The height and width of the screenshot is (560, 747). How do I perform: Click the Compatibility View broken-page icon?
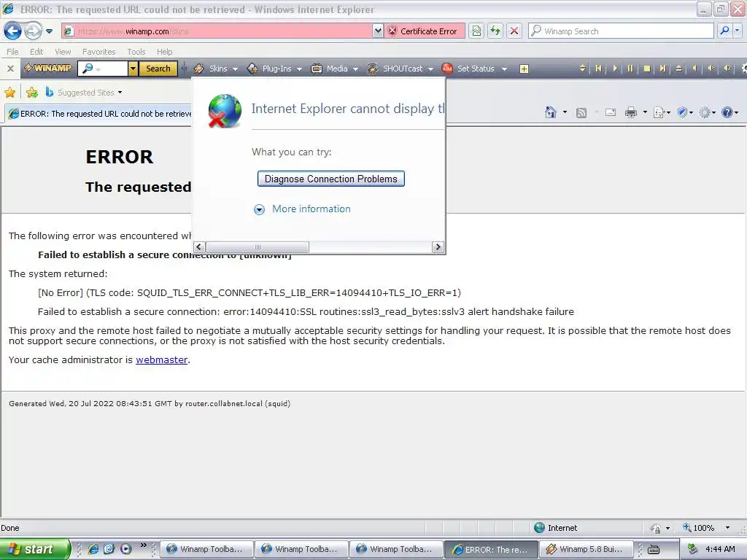[x=476, y=31]
